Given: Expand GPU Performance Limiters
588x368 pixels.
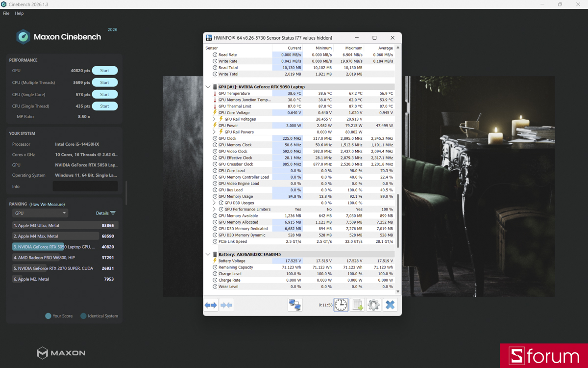Looking at the screenshot, I should [x=214, y=209].
